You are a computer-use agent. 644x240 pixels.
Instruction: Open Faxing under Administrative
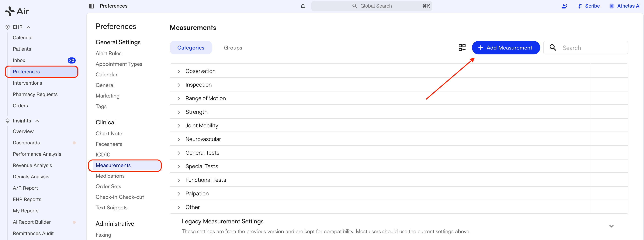pyautogui.click(x=103, y=235)
